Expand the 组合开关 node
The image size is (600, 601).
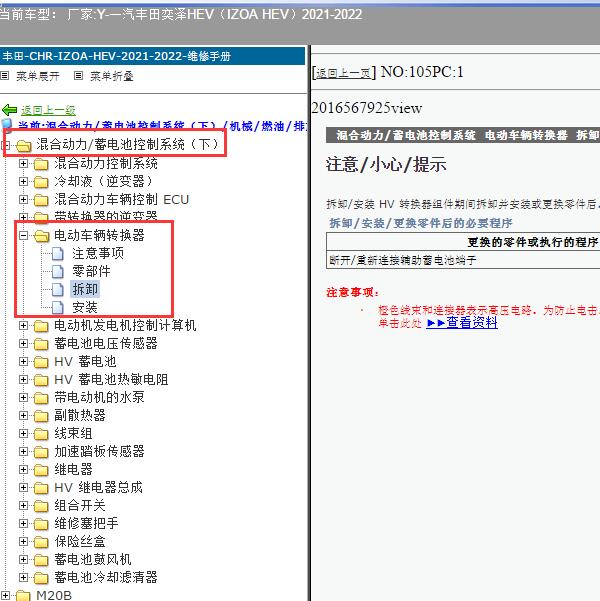pos(23,506)
